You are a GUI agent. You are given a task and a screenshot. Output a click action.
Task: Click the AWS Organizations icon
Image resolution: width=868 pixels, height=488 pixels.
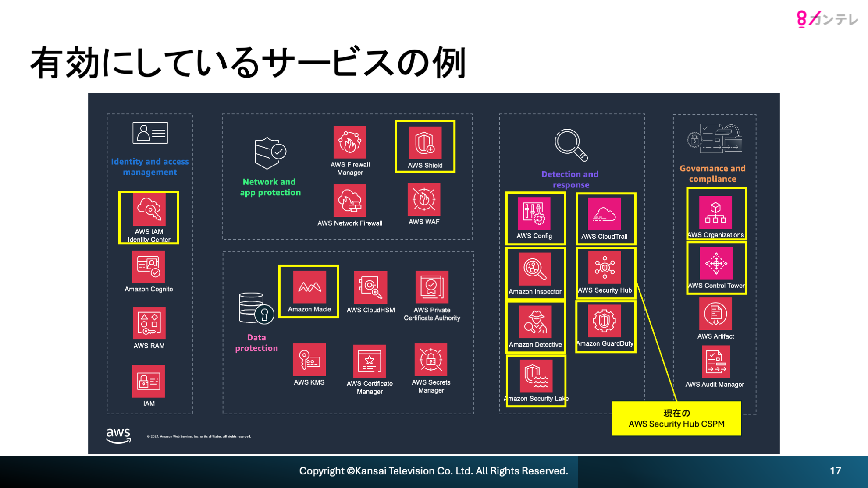point(715,212)
